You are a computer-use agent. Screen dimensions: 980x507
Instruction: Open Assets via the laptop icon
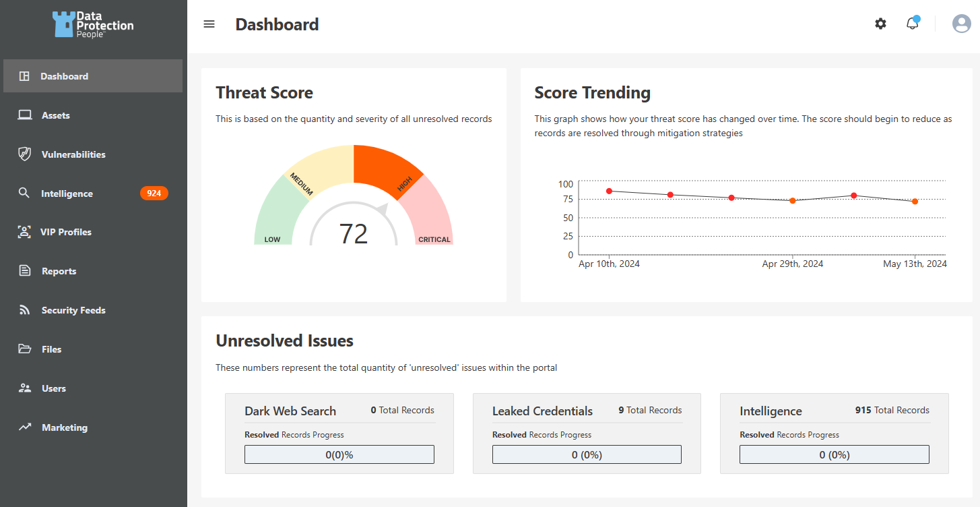(24, 115)
